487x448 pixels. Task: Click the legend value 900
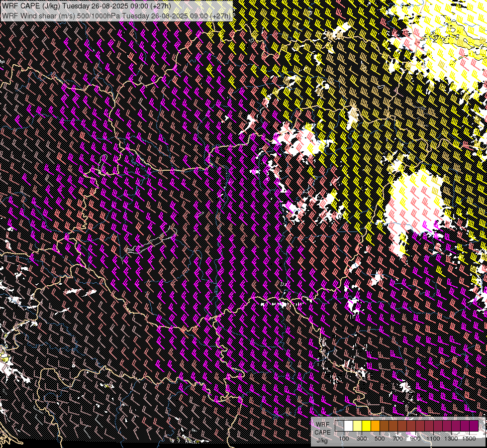point(415,439)
